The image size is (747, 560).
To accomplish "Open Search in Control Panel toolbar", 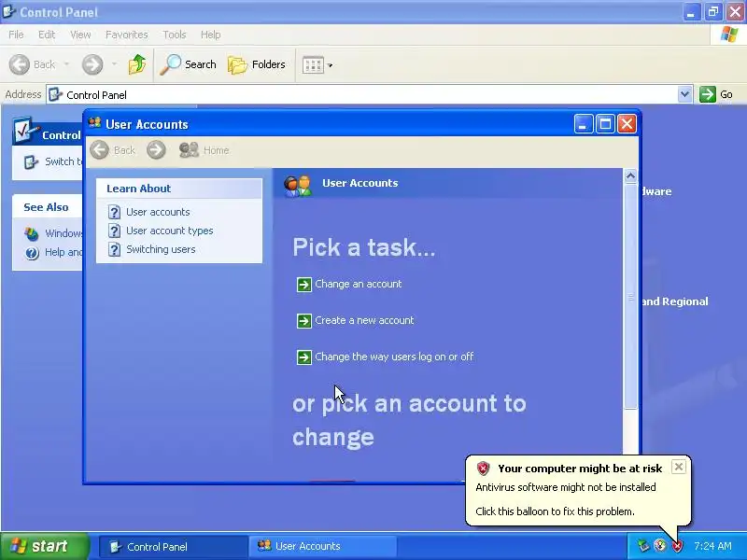I will click(188, 64).
